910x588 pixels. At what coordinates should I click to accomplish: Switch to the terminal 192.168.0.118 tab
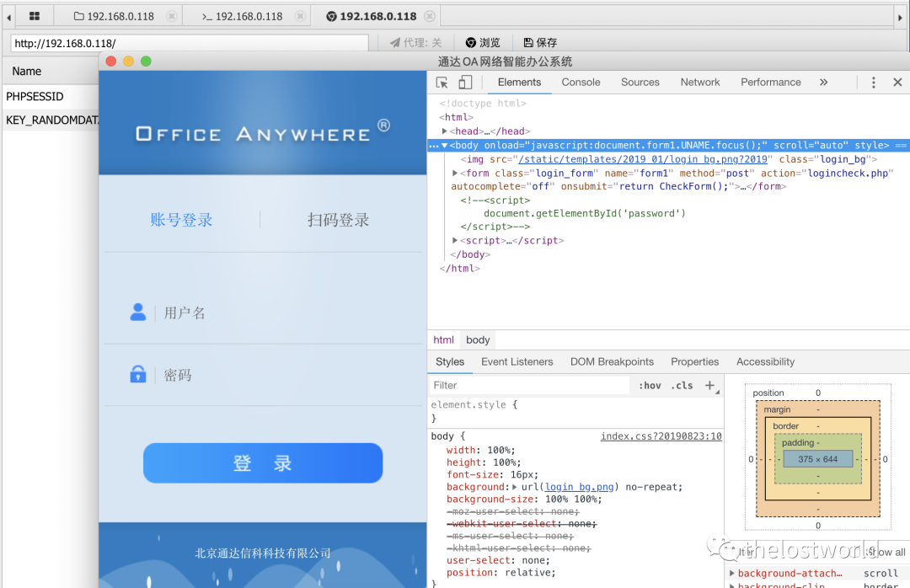(243, 16)
